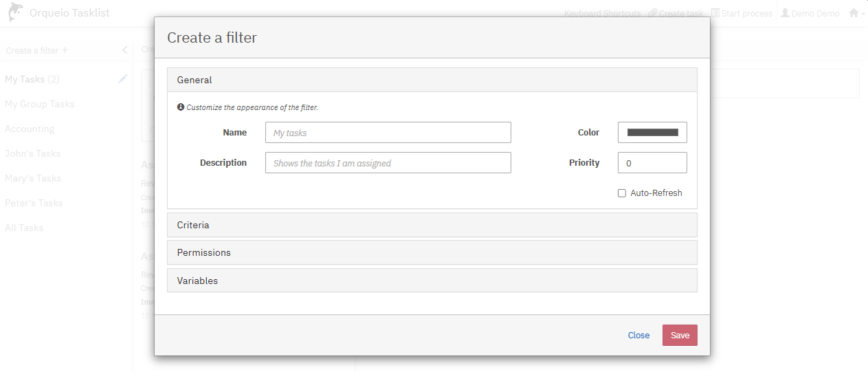Enable the Auto-Refresh checkbox
Viewport: 868px width, 372px height.
pyautogui.click(x=622, y=193)
